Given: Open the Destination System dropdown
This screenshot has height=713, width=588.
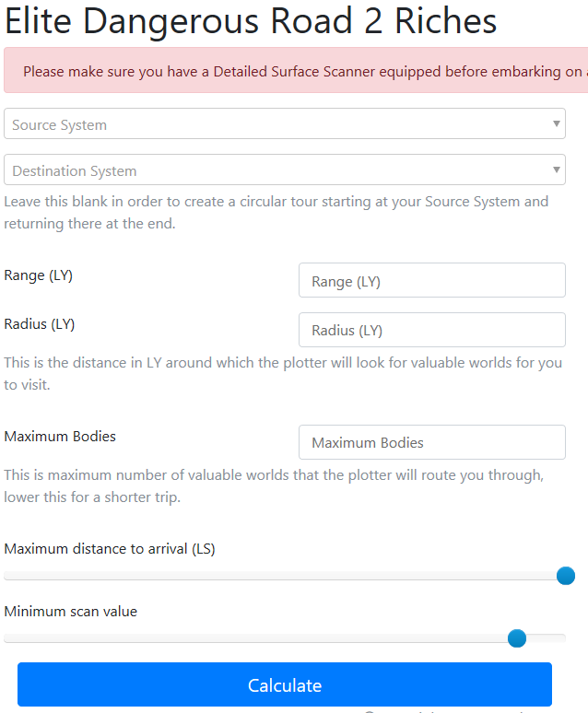Looking at the screenshot, I should click(276, 170).
